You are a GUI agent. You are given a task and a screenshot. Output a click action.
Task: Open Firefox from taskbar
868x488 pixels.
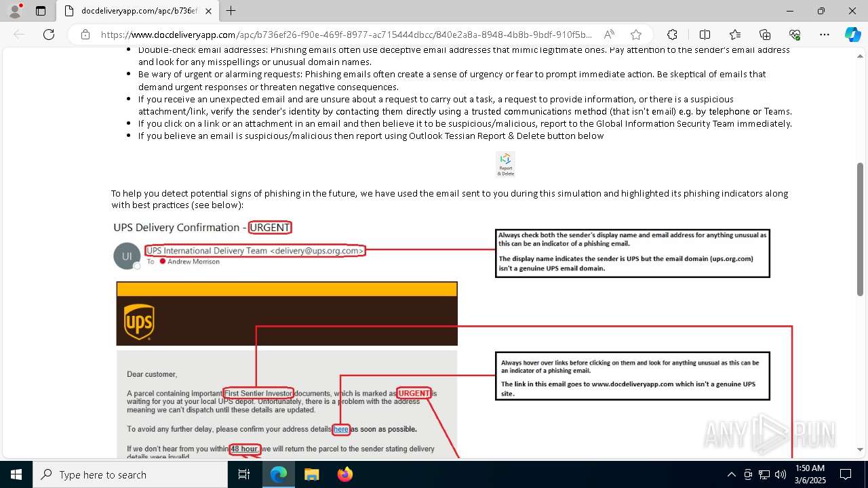(x=344, y=474)
